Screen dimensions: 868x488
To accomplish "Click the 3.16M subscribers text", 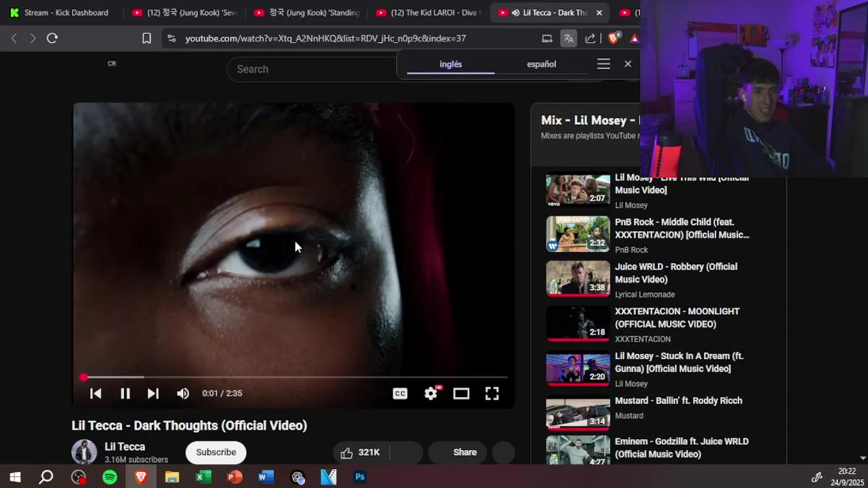I will click(136, 460).
